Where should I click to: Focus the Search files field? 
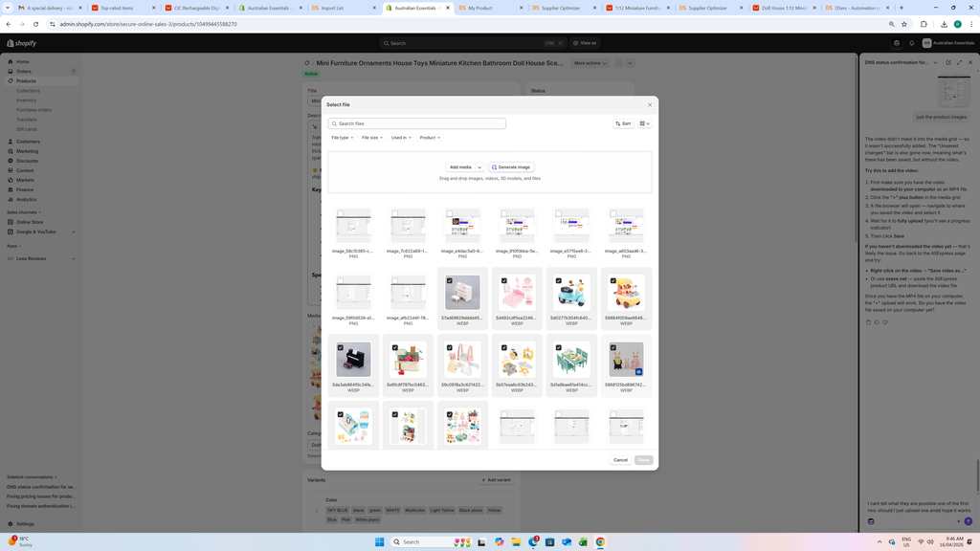(x=417, y=123)
